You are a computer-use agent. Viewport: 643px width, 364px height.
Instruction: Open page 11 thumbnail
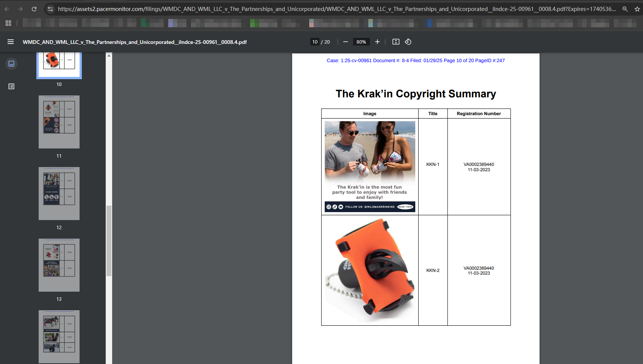pyautogui.click(x=59, y=122)
